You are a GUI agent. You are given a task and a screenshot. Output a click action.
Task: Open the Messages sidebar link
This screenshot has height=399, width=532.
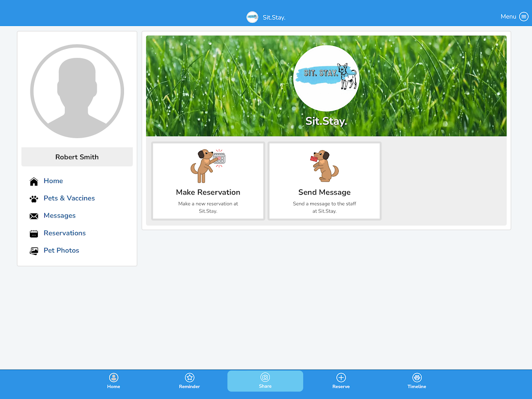60,215
